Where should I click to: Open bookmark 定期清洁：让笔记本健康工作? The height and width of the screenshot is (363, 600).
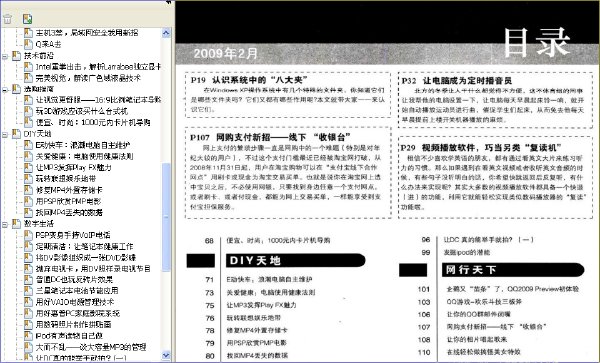pos(84,246)
